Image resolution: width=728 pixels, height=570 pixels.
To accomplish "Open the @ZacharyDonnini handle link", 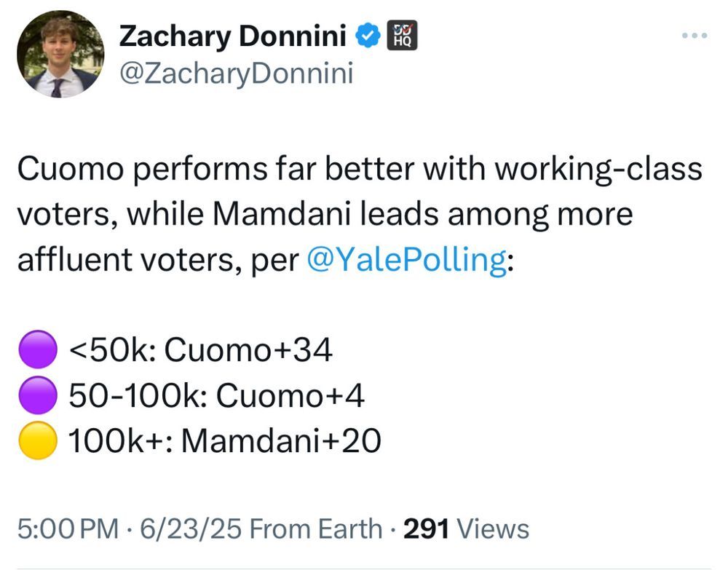I will tap(237, 74).
